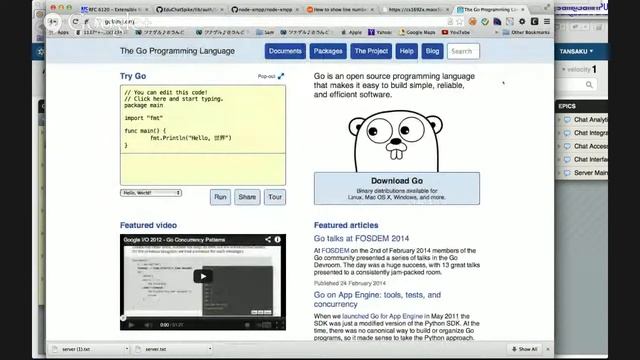Open the Chrome hamburger menu
640x360 pixels.
click(x=547, y=21)
